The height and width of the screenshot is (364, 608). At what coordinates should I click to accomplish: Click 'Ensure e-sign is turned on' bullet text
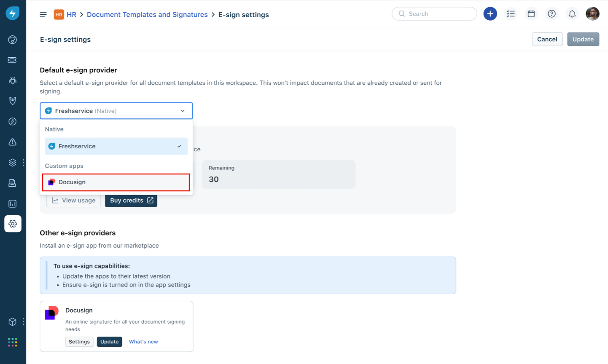point(126,285)
